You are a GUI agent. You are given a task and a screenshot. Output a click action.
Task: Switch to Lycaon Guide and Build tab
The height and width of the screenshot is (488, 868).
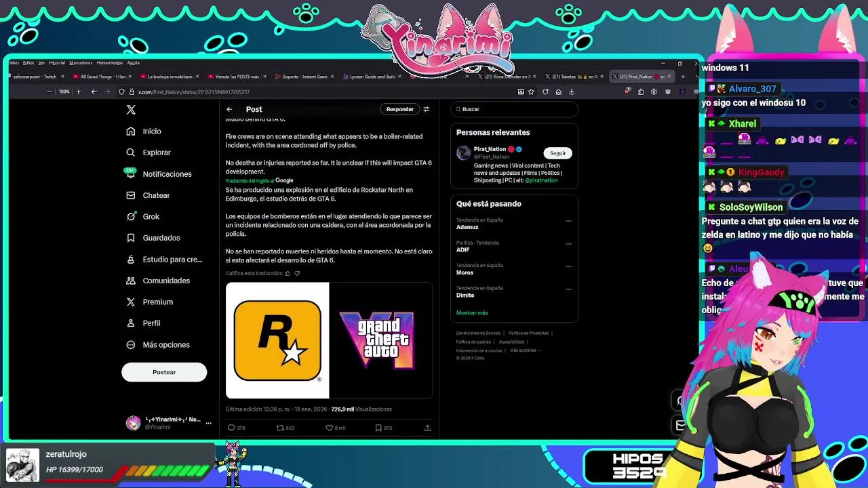click(372, 77)
